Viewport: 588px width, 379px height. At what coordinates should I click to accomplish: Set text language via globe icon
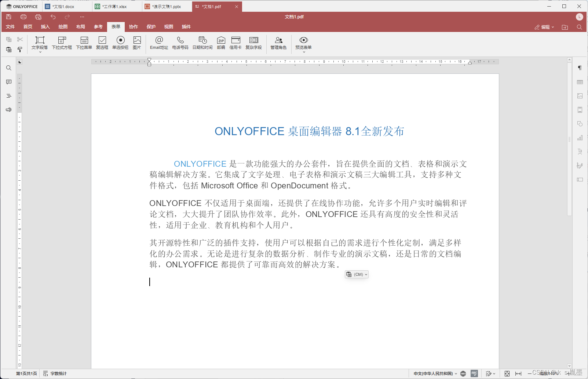click(463, 373)
